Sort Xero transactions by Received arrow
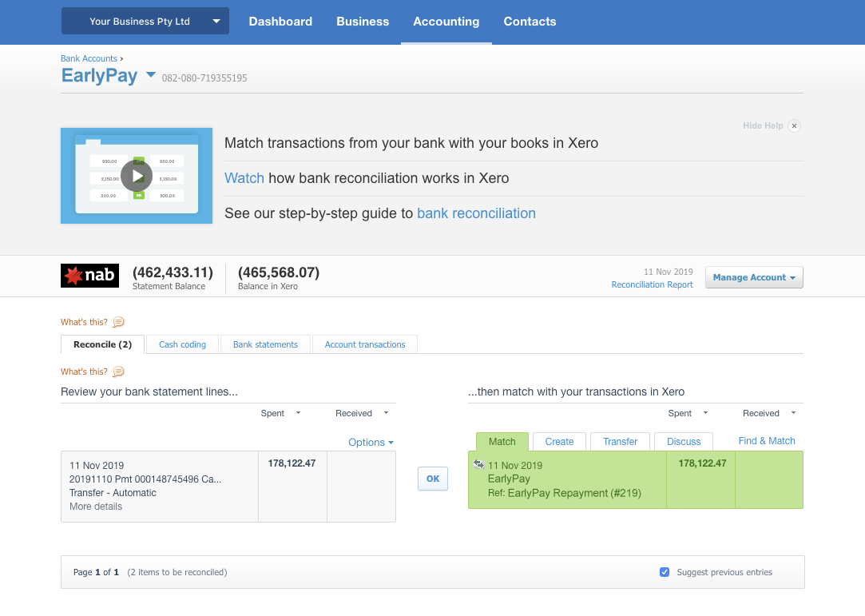The width and height of the screenshot is (865, 616). click(x=793, y=413)
